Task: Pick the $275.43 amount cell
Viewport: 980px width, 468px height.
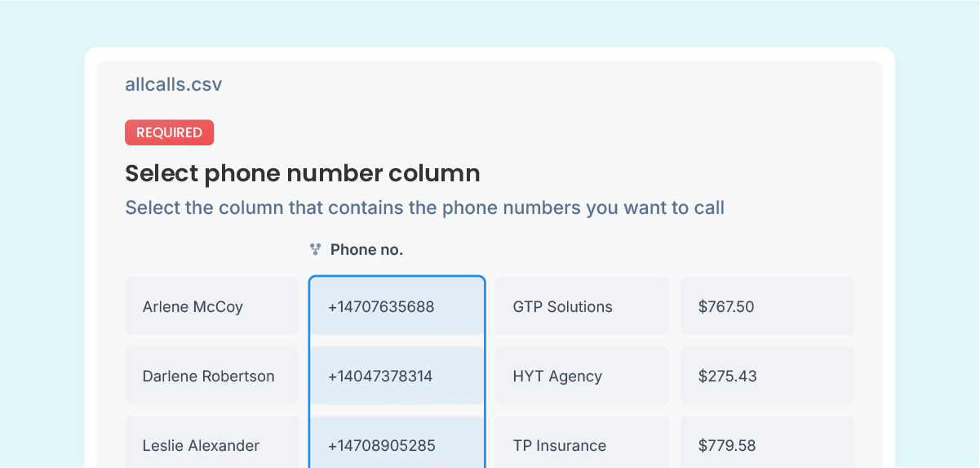Action: tap(767, 376)
